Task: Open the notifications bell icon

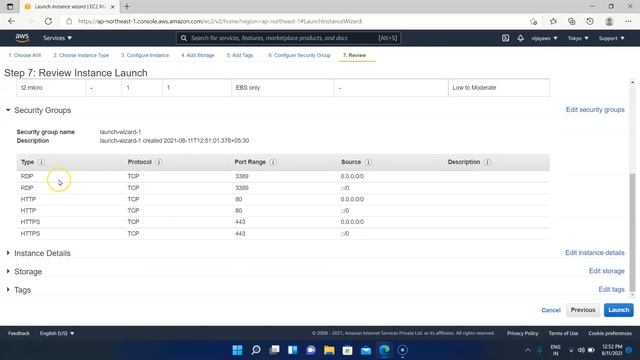Action: (x=520, y=38)
